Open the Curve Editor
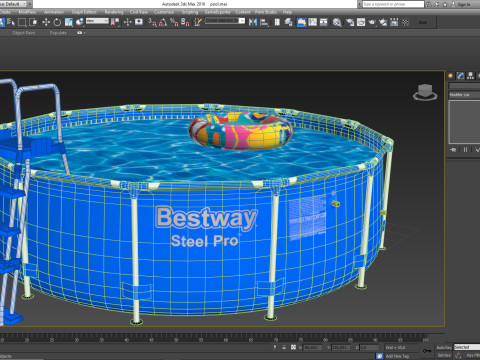The width and height of the screenshot is (480, 360). [313, 22]
